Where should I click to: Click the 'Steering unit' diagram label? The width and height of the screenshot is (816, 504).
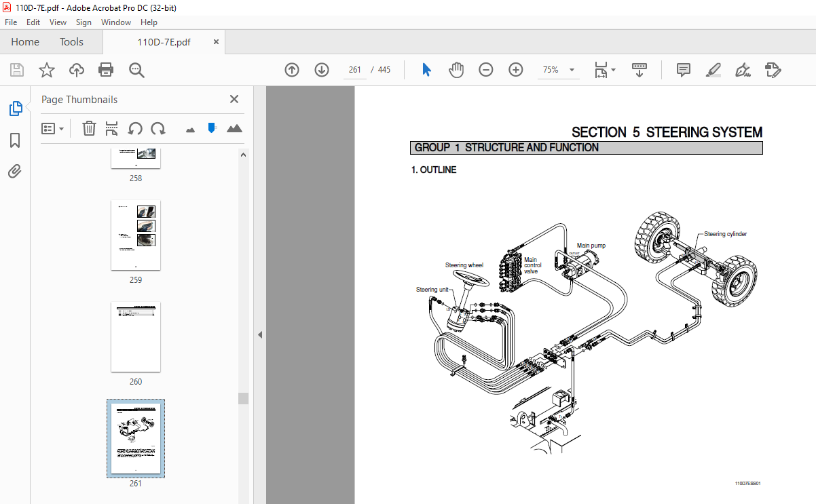tap(432, 290)
